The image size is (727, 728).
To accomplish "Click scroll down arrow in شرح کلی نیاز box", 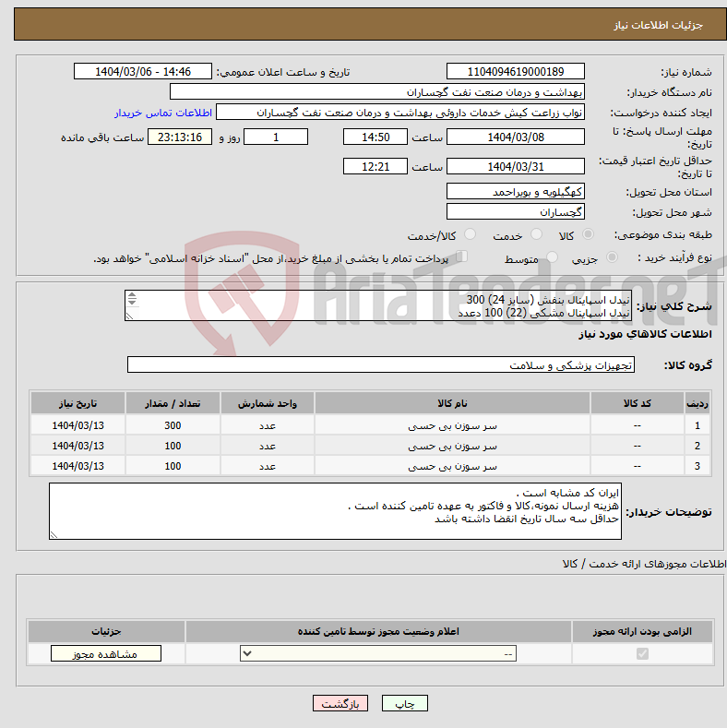I will click(132, 303).
